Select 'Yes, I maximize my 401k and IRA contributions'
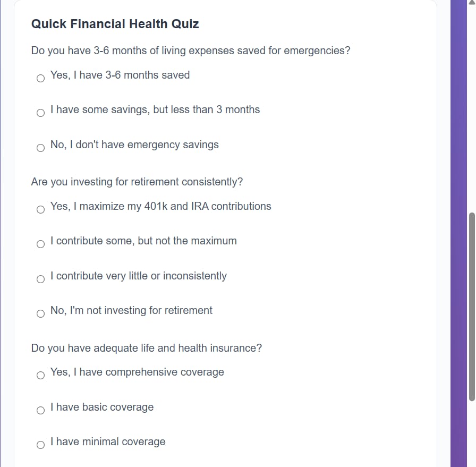 pos(40,209)
